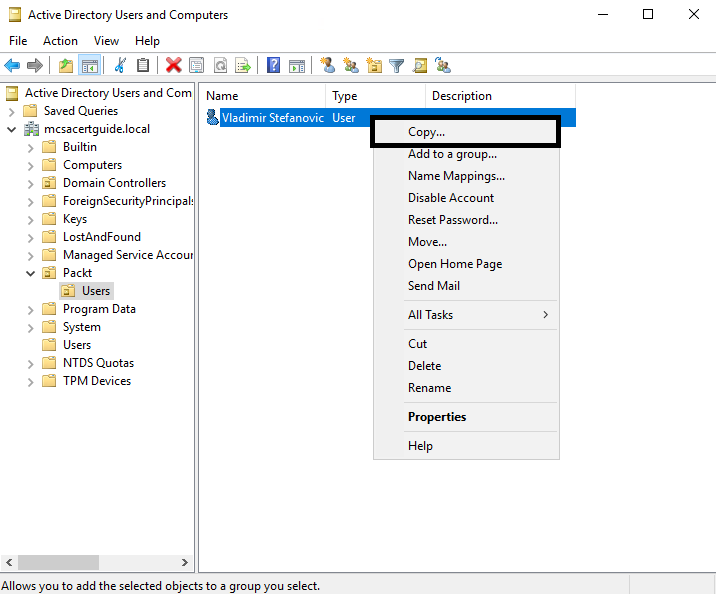The height and width of the screenshot is (594, 716).
Task: Toggle show/hide console tree icon
Action: click(89, 66)
